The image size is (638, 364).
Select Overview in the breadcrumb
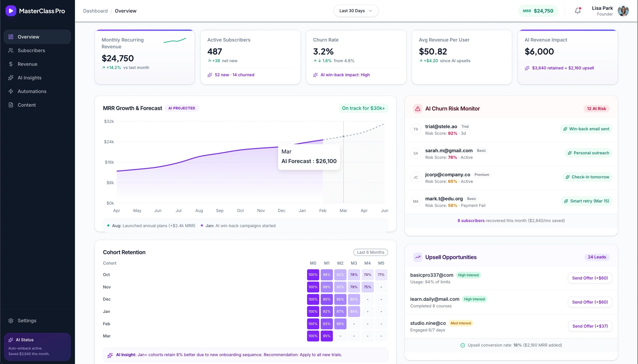(126, 11)
